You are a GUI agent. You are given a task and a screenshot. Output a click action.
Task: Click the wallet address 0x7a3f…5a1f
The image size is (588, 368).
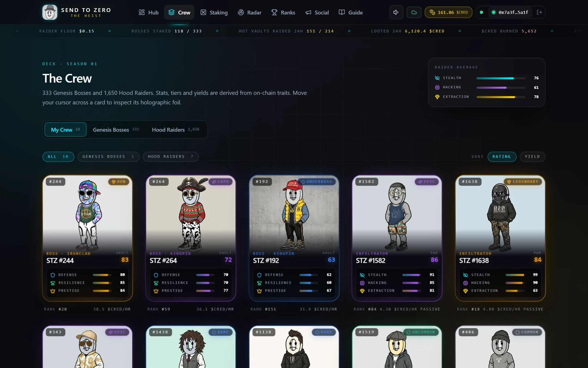click(510, 12)
